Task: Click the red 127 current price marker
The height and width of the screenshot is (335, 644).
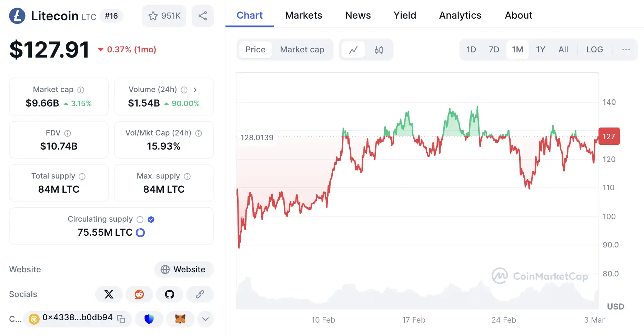Action: [609, 136]
